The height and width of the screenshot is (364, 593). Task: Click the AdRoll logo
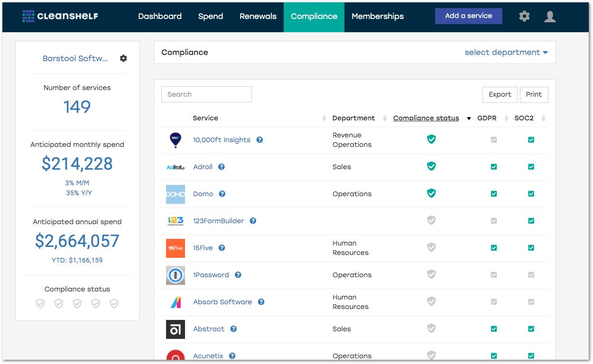[176, 167]
